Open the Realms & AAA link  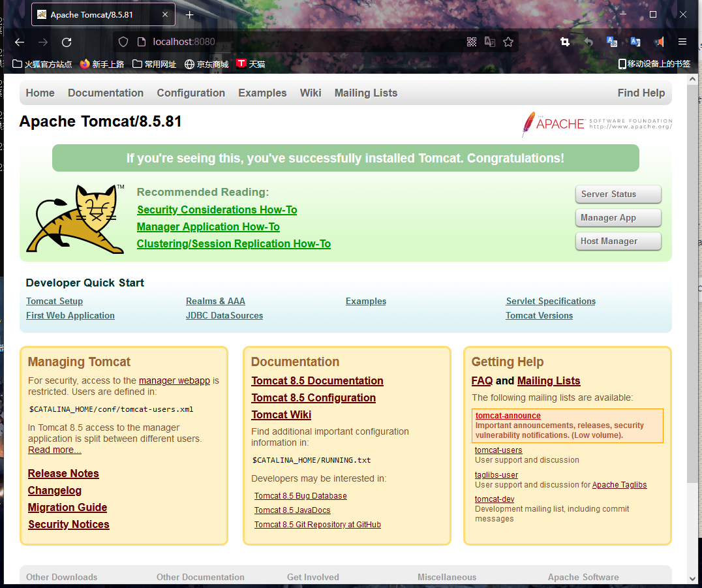215,301
